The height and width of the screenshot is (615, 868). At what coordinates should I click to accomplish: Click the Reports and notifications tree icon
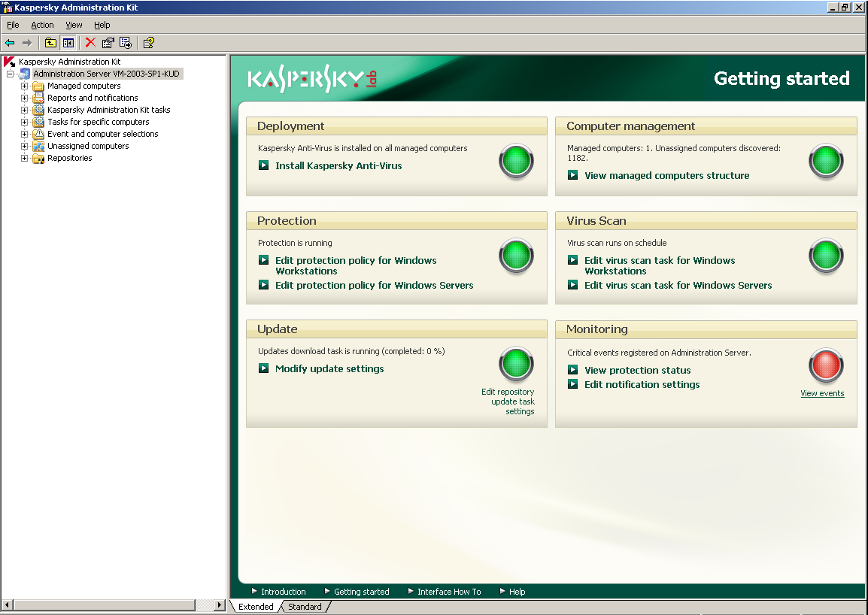point(38,98)
